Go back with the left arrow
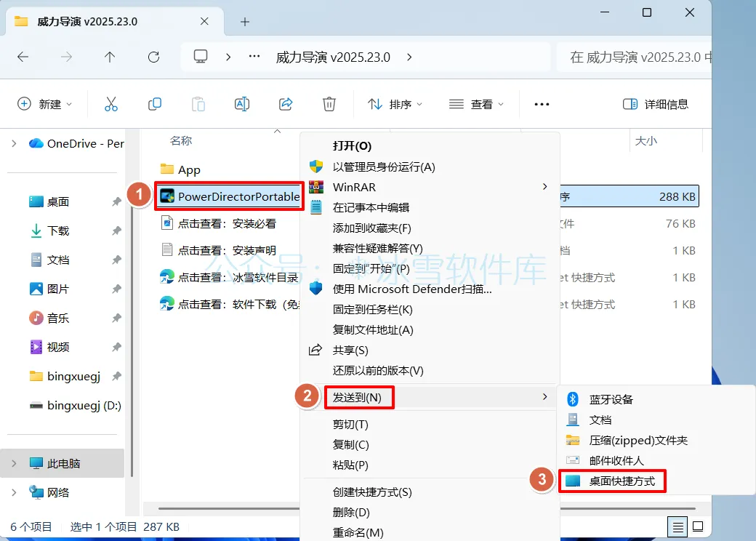 23,57
